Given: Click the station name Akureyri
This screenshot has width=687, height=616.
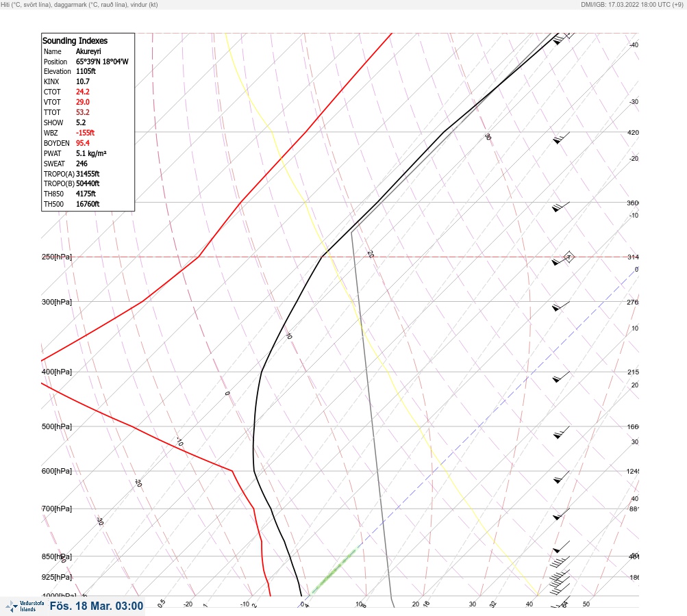Looking at the screenshot, I should [88, 51].
